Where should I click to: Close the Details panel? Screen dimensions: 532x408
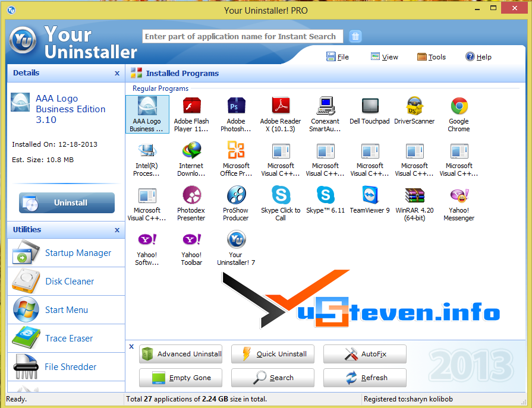click(x=117, y=72)
